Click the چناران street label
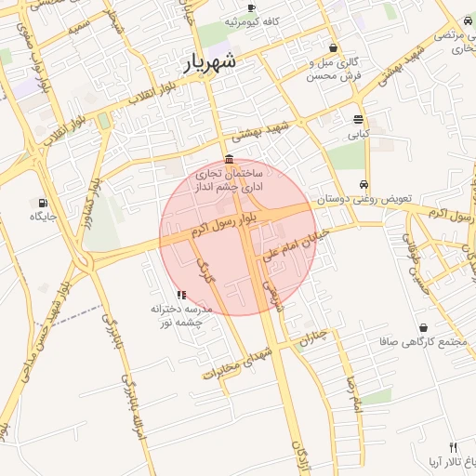The height and width of the screenshot is (476, 476). coord(313,337)
